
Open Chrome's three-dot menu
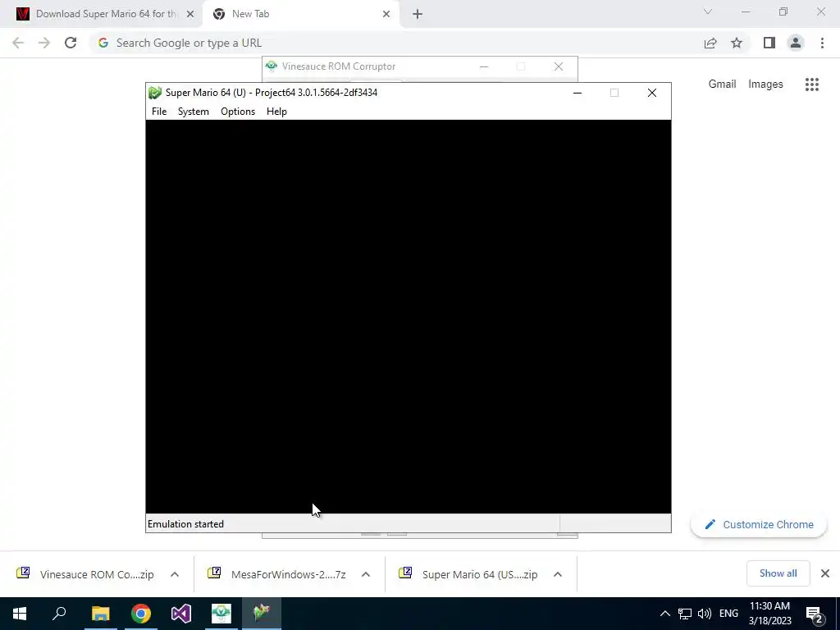(x=822, y=43)
